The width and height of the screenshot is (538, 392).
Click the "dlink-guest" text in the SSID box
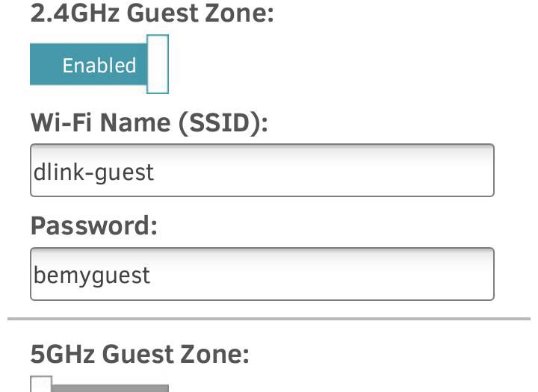[93, 172]
